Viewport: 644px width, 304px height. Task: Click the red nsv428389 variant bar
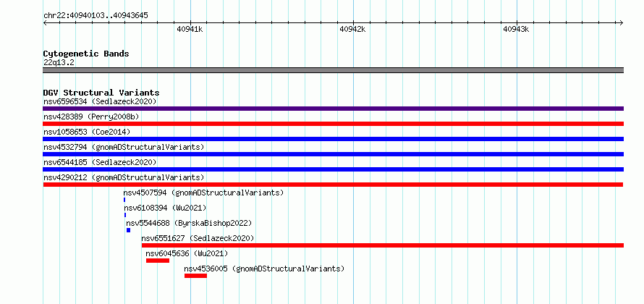point(333,124)
